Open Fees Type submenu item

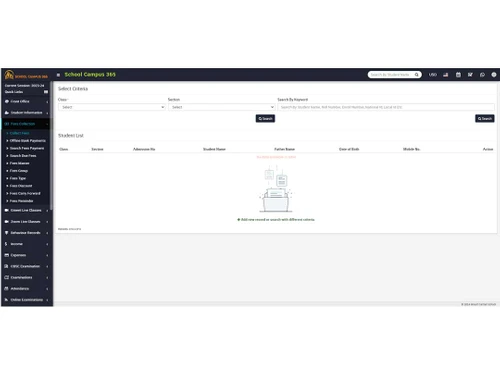18,178
